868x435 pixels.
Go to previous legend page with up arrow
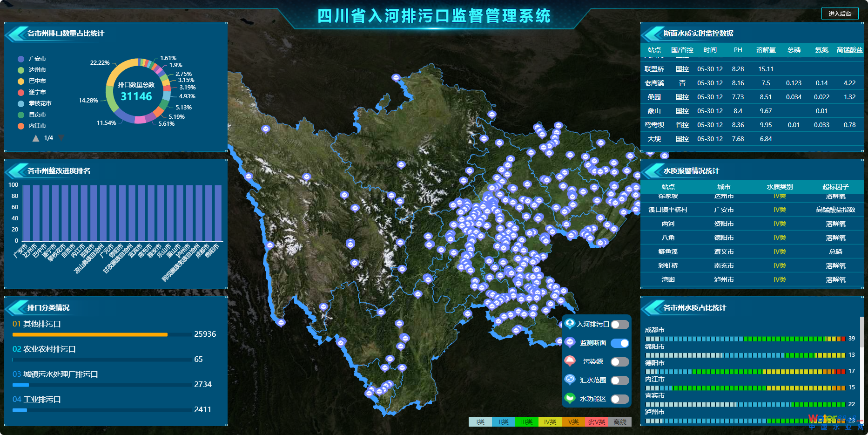tap(36, 138)
